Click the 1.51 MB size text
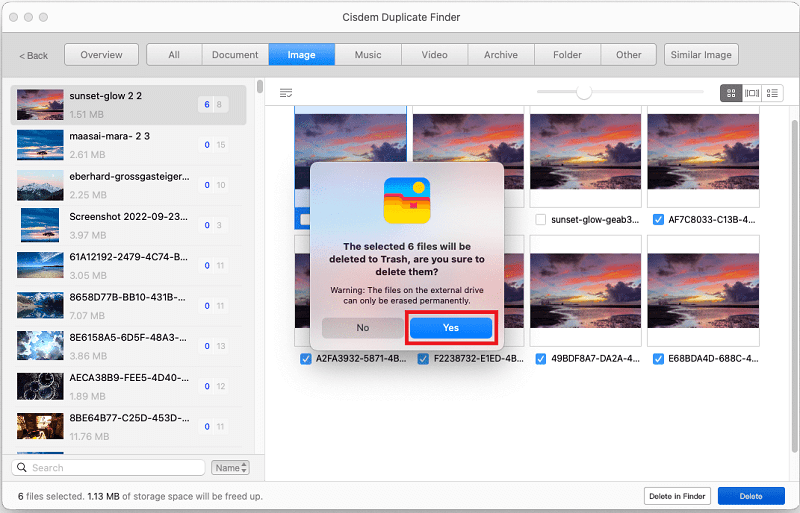The image size is (800, 513). tap(87, 114)
